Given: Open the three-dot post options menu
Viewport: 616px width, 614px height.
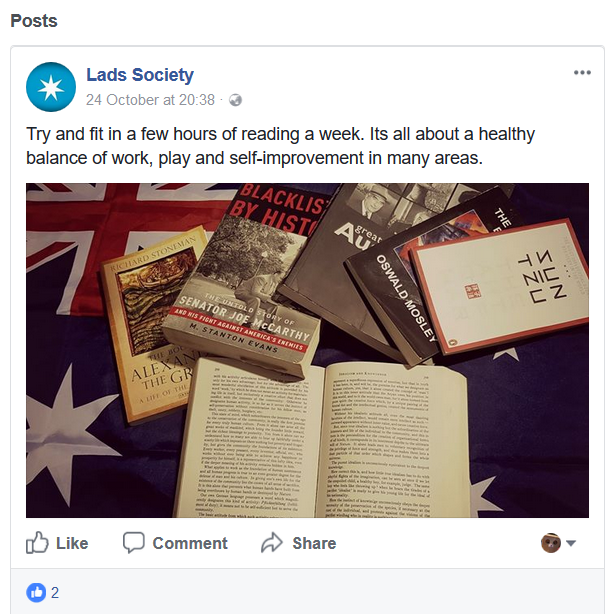Looking at the screenshot, I should point(582,72).
